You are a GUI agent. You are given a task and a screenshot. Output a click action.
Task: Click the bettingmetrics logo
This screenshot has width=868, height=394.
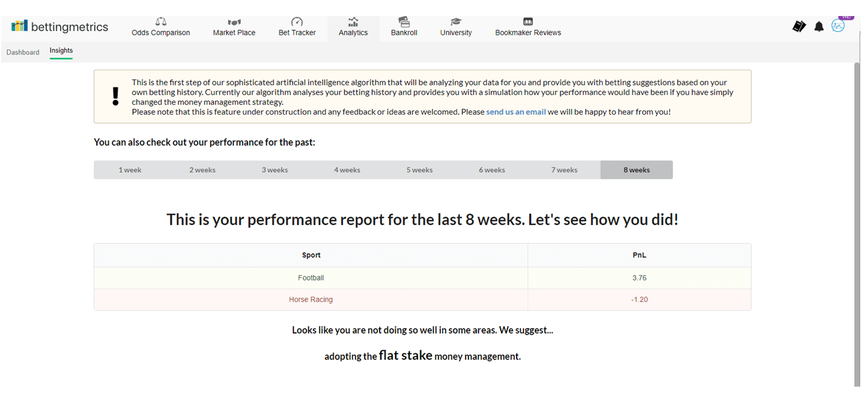click(60, 27)
